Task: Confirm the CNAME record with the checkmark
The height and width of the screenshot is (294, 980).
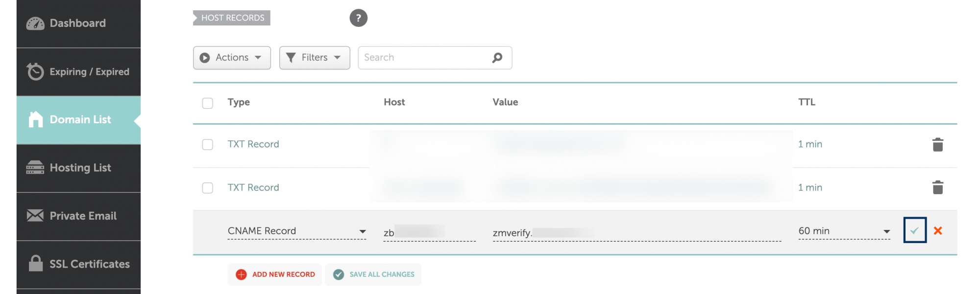Action: point(914,230)
